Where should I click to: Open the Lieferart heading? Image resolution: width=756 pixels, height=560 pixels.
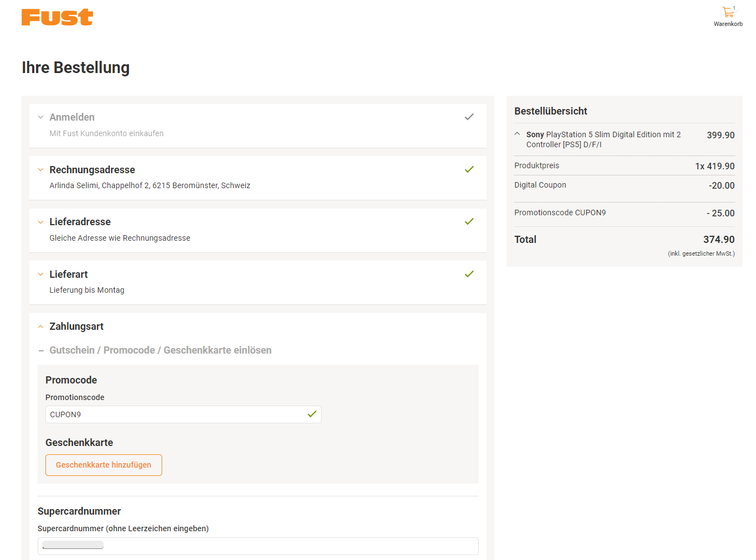tap(69, 274)
